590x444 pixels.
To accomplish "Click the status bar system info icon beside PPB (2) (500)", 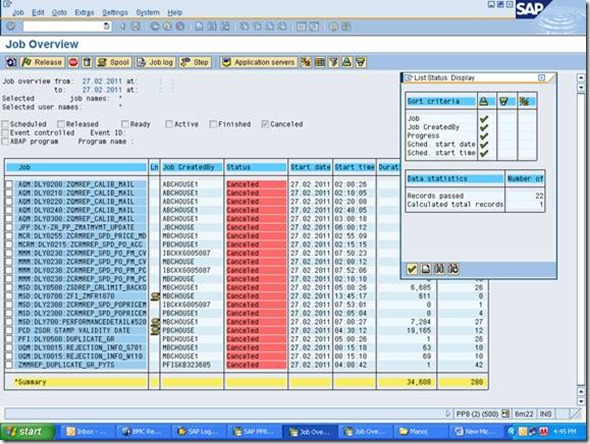I will click(x=505, y=414).
